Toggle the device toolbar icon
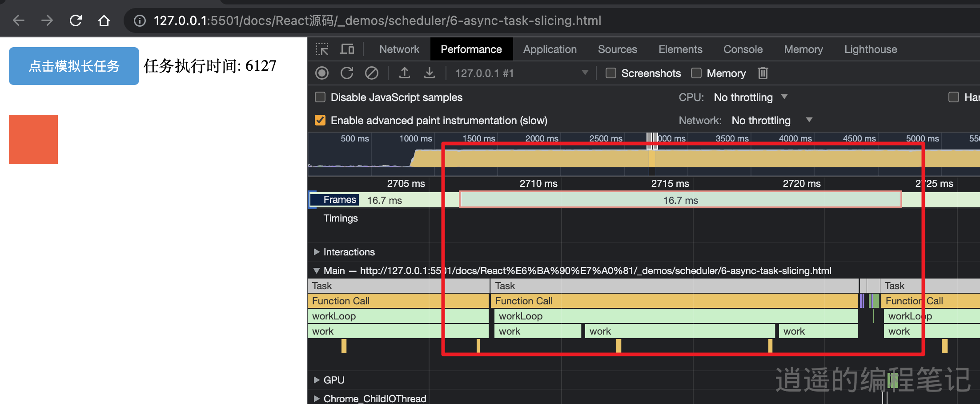The image size is (980, 404). point(347,49)
